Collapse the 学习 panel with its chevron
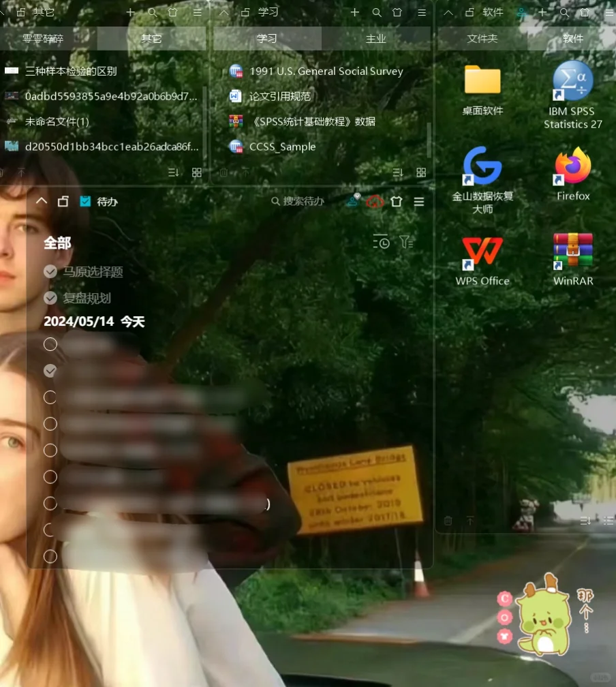Image resolution: width=616 pixels, height=687 pixels. click(224, 13)
